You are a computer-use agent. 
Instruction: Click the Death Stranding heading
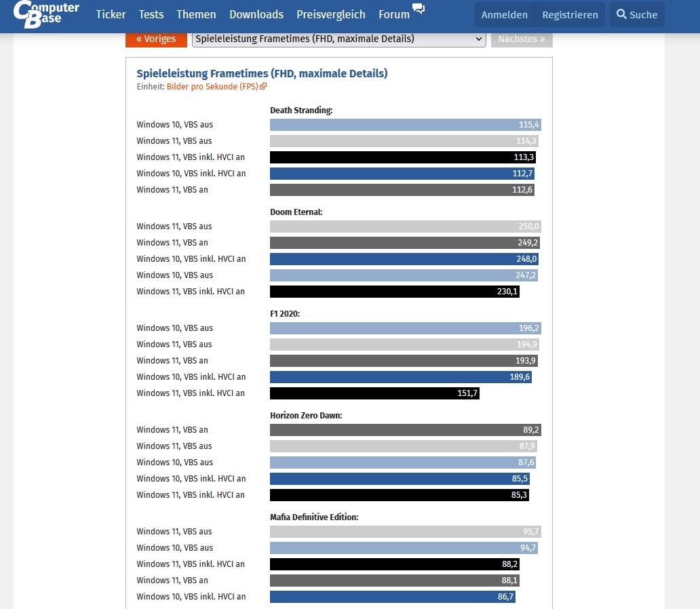pos(301,111)
